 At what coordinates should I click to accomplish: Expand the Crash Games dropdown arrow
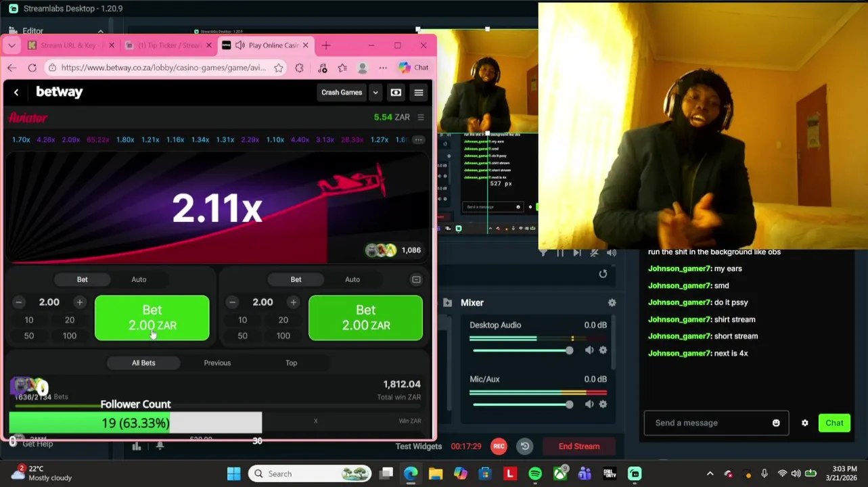[375, 93]
